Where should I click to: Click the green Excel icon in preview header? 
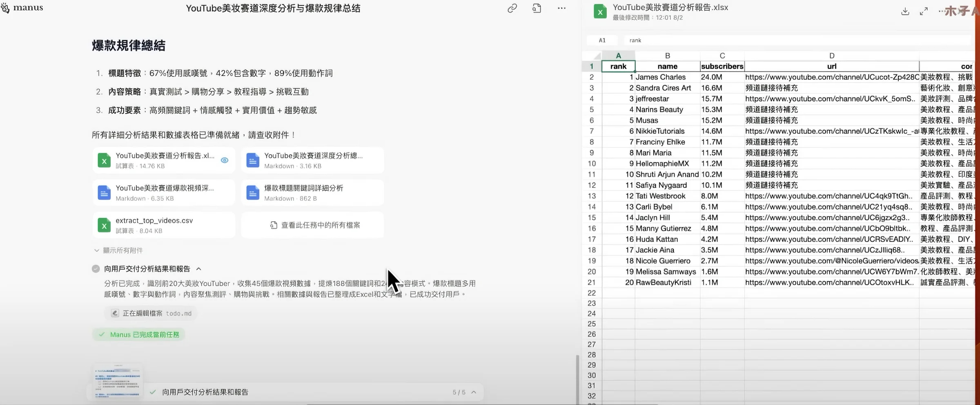[600, 12]
